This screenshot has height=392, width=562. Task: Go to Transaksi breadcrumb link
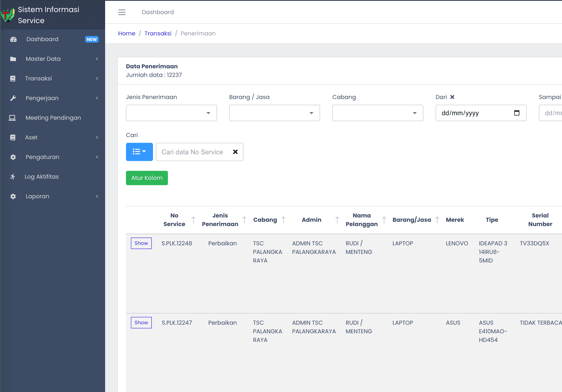click(x=158, y=33)
